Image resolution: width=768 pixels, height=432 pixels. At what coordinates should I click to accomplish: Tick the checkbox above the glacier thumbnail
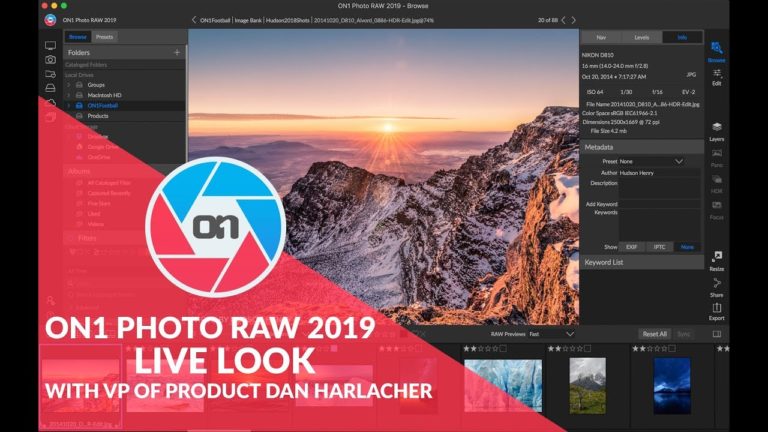pyautogui.click(x=503, y=348)
